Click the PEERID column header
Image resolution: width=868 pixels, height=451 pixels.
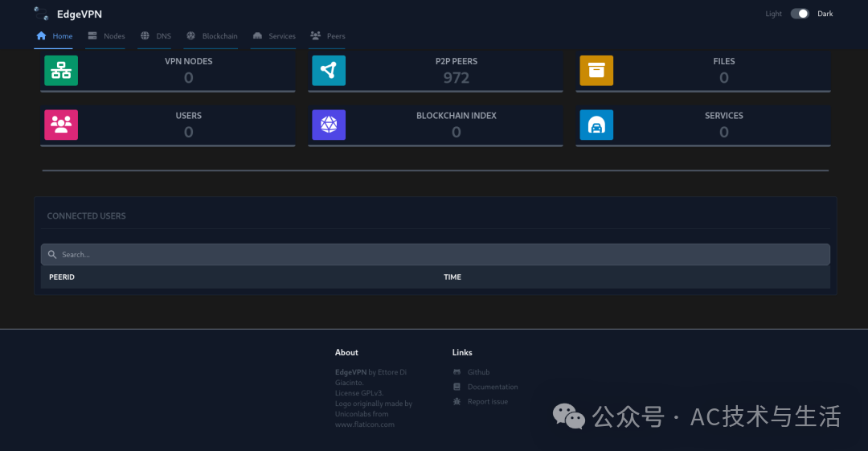(x=62, y=277)
